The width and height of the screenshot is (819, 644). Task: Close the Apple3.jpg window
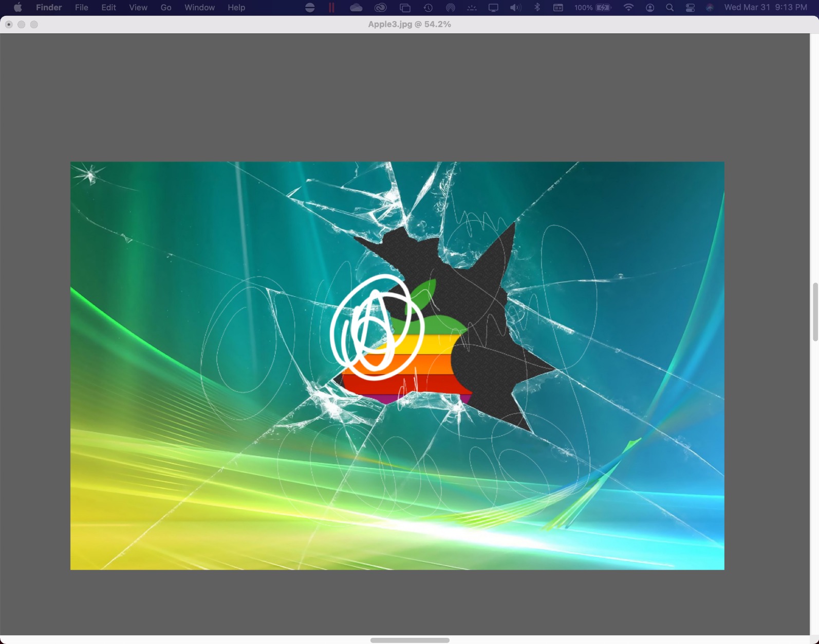click(x=9, y=24)
